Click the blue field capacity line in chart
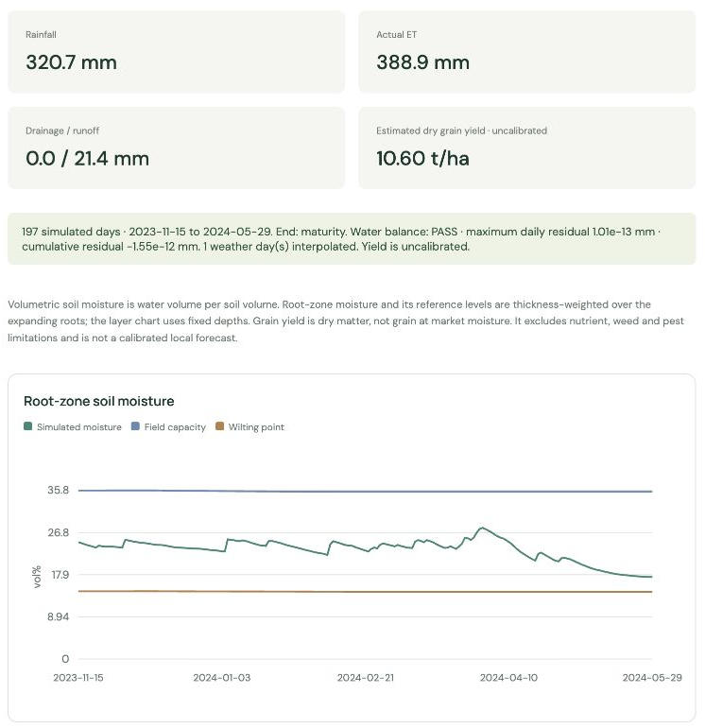This screenshot has height=728, width=705. click(x=366, y=491)
